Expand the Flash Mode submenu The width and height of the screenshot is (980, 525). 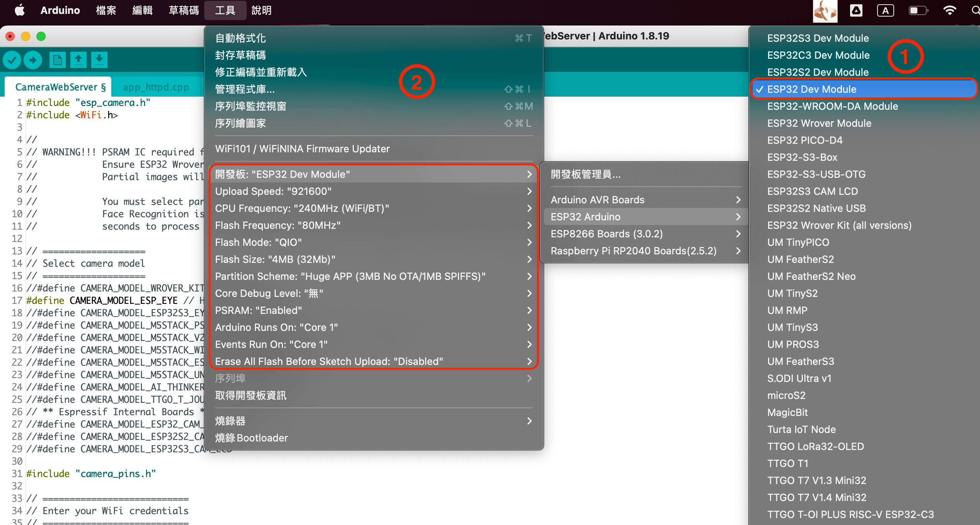pos(374,242)
